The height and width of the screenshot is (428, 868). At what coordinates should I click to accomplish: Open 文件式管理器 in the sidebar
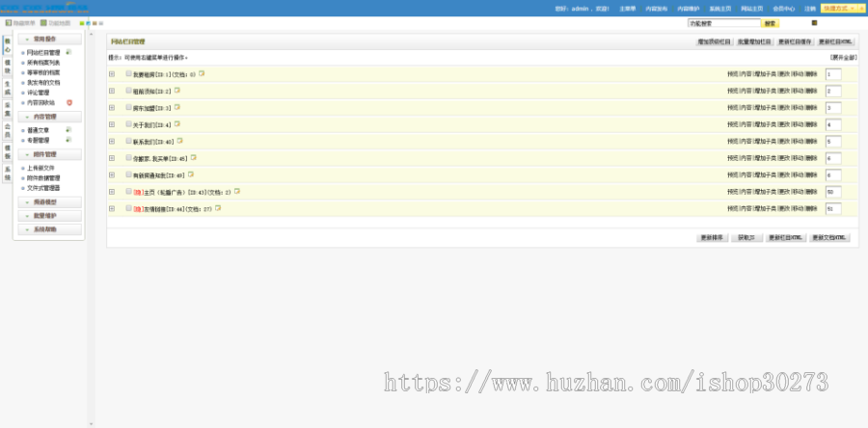pos(43,188)
